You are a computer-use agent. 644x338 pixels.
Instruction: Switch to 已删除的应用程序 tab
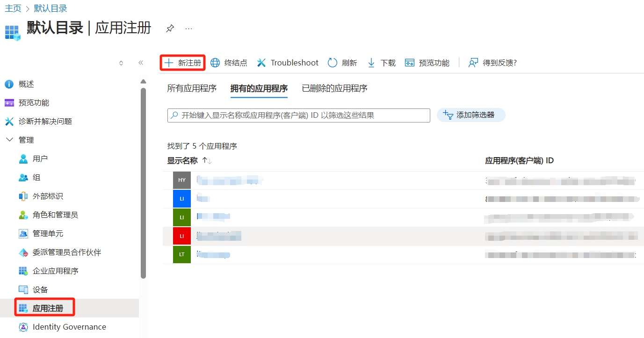point(334,88)
